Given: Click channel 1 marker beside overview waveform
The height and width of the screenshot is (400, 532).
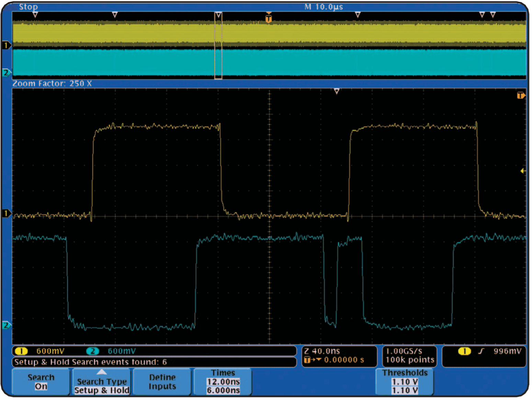Looking at the screenshot, I should click(6, 45).
